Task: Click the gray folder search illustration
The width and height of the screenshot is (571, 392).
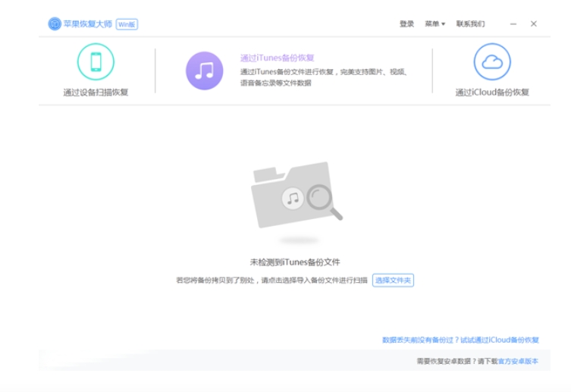Action: (296, 196)
